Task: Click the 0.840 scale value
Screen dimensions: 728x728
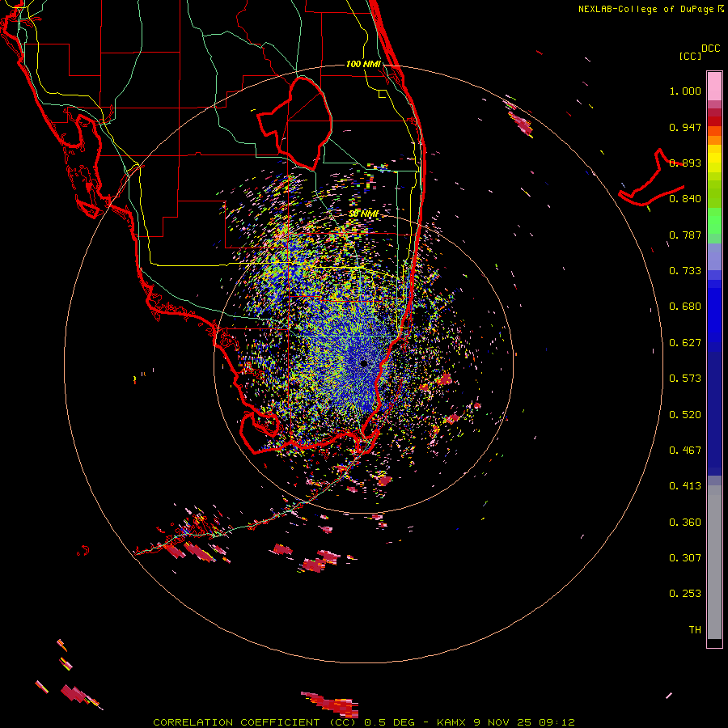Action: tap(685, 199)
